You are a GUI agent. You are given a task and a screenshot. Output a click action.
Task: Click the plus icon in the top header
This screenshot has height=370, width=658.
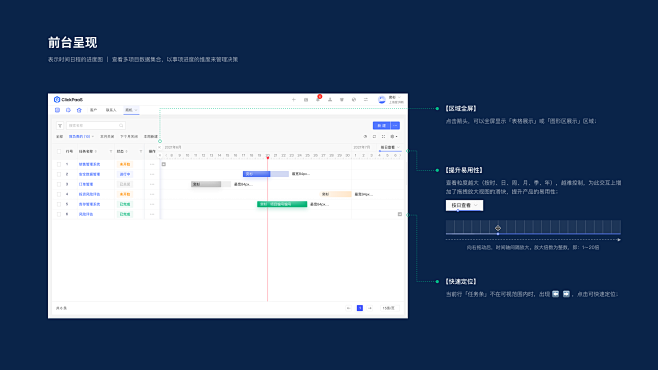pos(294,99)
